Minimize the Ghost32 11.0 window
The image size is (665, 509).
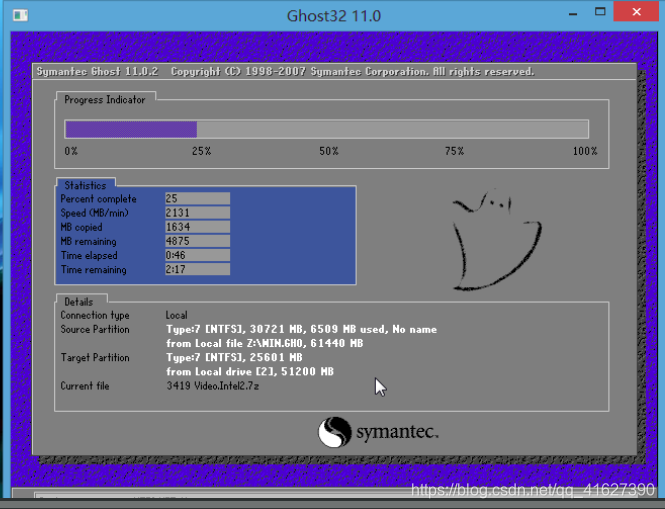[573, 13]
